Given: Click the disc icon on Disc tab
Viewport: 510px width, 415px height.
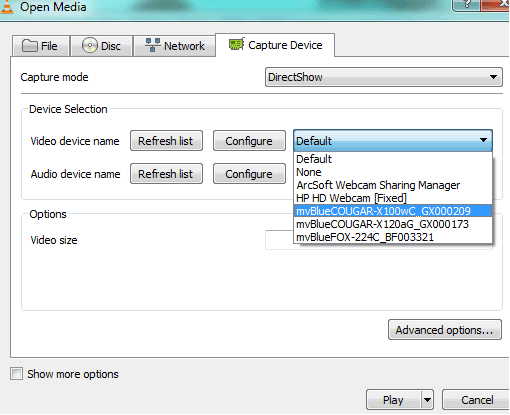Looking at the screenshot, I should (x=90, y=45).
